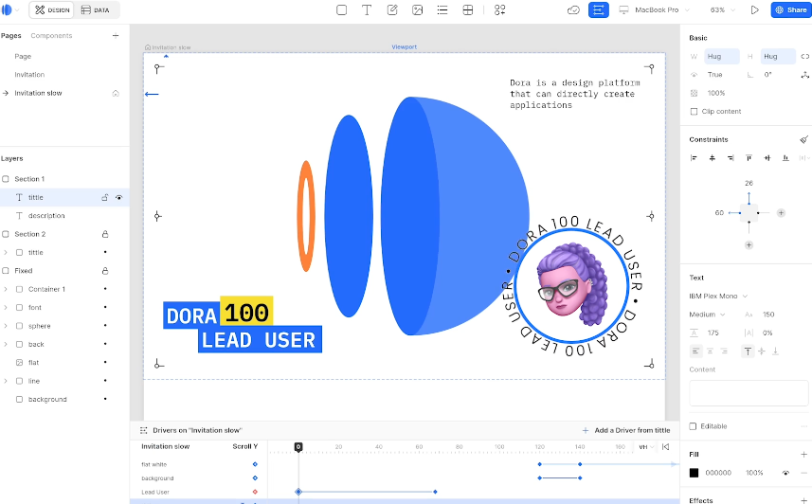Toggle lock on tittle layer
Image resolution: width=812 pixels, height=504 pixels.
tap(104, 197)
